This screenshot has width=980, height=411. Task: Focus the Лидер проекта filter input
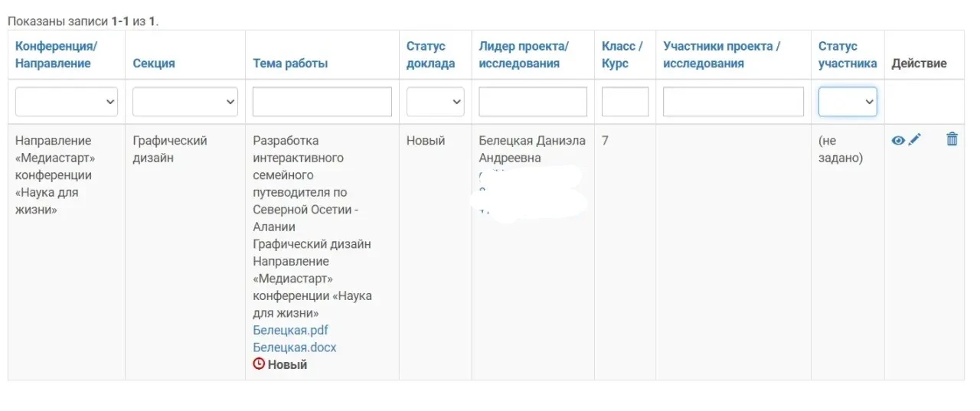click(x=533, y=102)
